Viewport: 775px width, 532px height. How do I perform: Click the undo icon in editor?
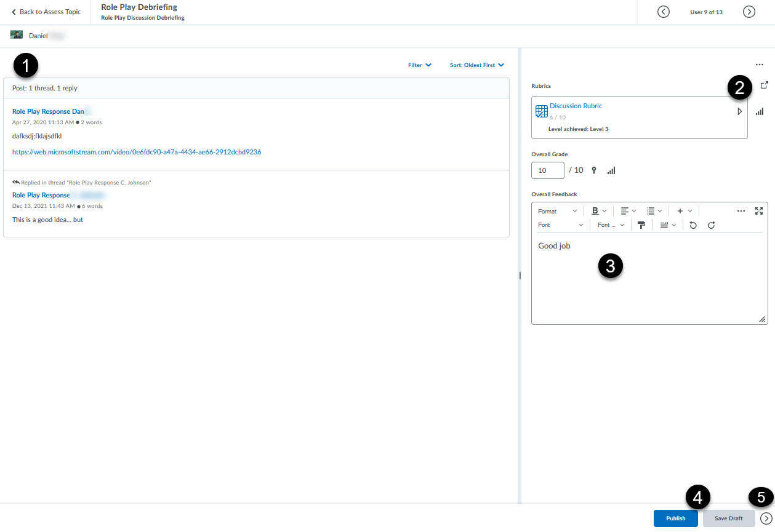pos(693,225)
